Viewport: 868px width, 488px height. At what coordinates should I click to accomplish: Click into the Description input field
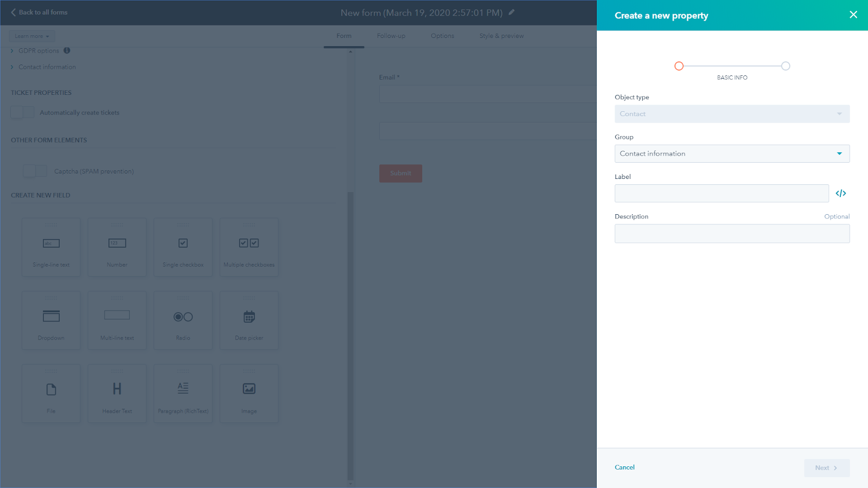(x=732, y=234)
